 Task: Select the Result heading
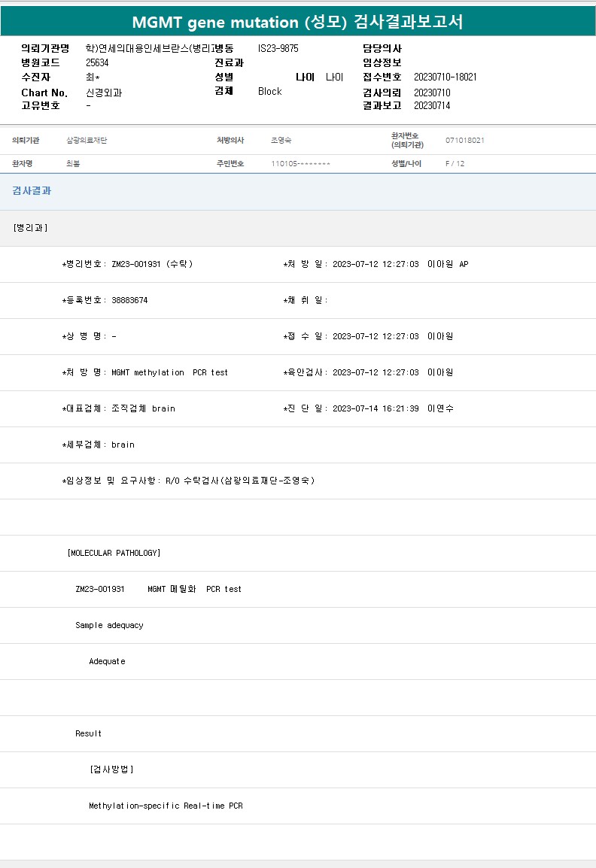tap(89, 733)
